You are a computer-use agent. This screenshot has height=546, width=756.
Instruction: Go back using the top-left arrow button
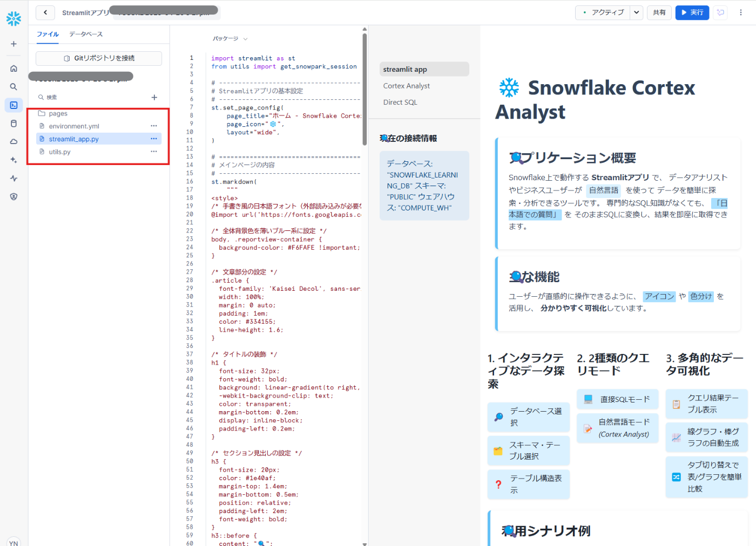[x=45, y=12]
